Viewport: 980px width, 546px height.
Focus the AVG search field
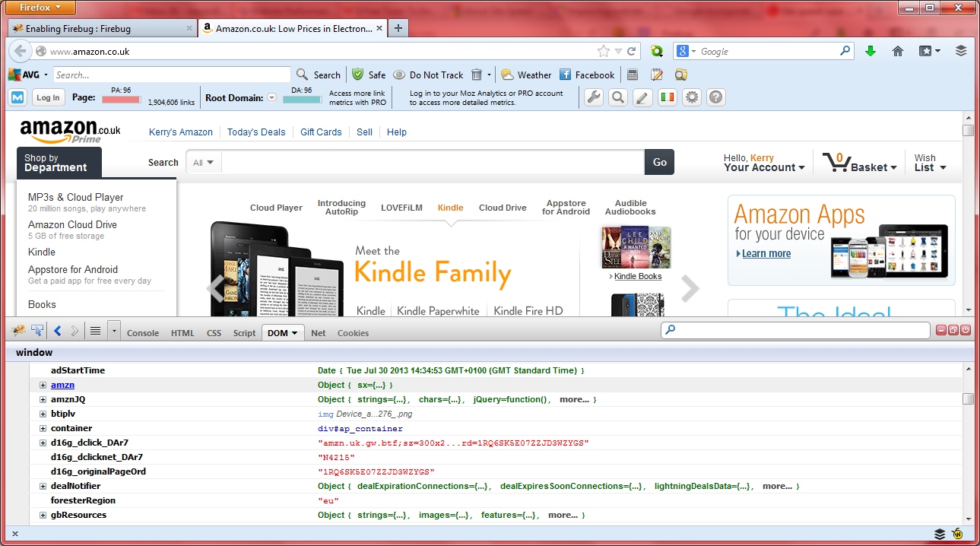pos(171,75)
